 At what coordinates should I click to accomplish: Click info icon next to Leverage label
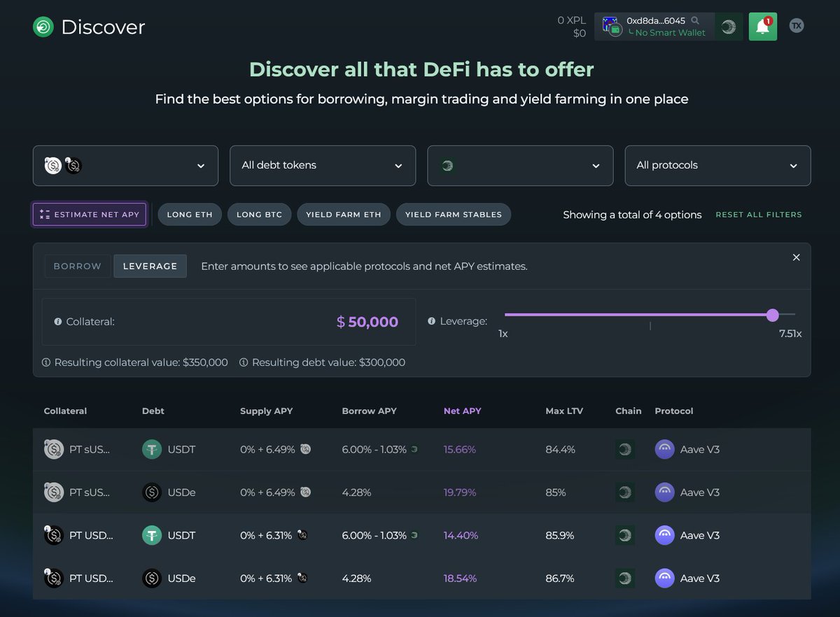[432, 322]
